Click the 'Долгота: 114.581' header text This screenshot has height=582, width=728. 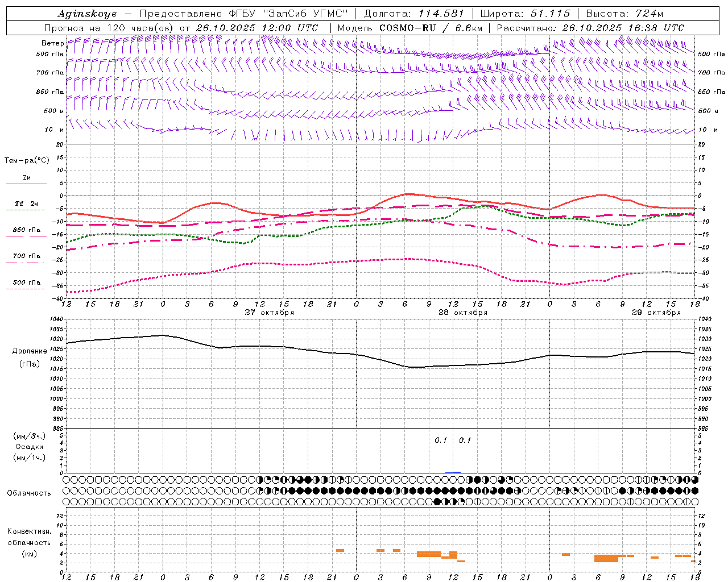click(x=414, y=14)
